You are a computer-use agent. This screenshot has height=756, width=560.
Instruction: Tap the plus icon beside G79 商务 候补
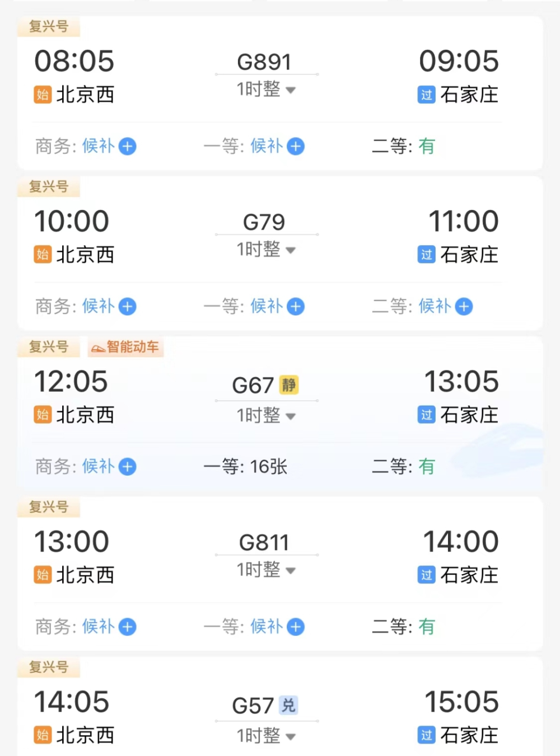(x=128, y=307)
